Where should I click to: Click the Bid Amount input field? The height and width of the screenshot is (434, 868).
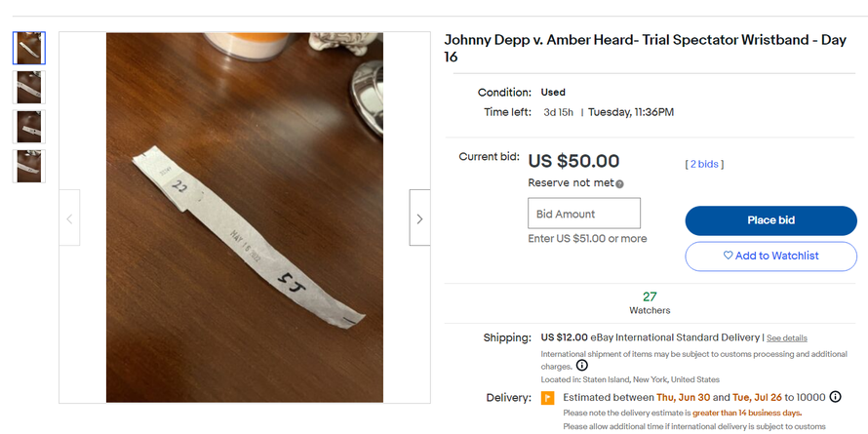pos(583,214)
